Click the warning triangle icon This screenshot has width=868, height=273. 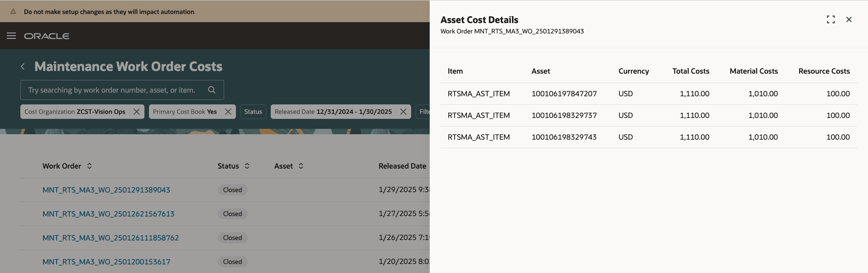pos(13,12)
